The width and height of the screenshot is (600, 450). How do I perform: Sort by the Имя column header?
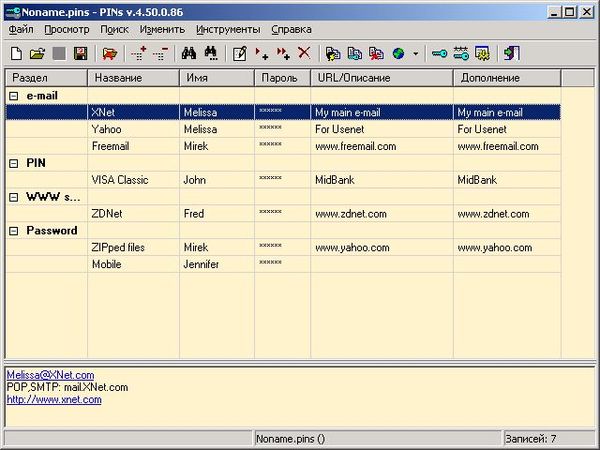click(217, 78)
